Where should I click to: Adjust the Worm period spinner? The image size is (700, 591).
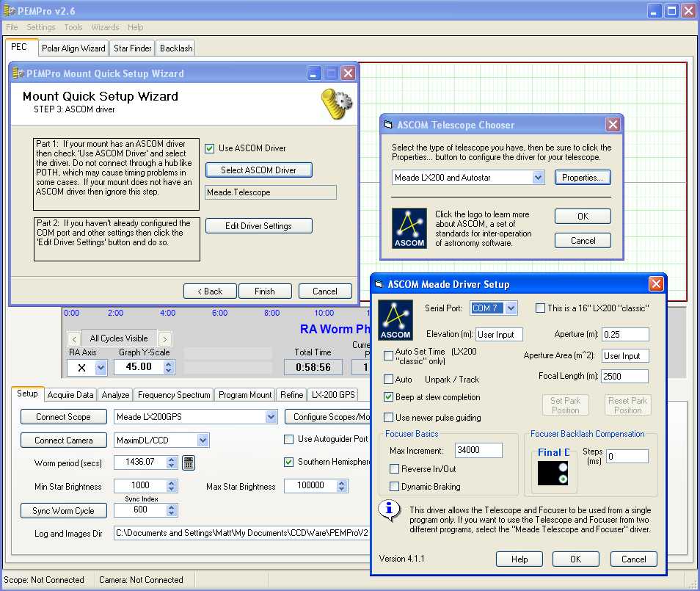[x=172, y=463]
